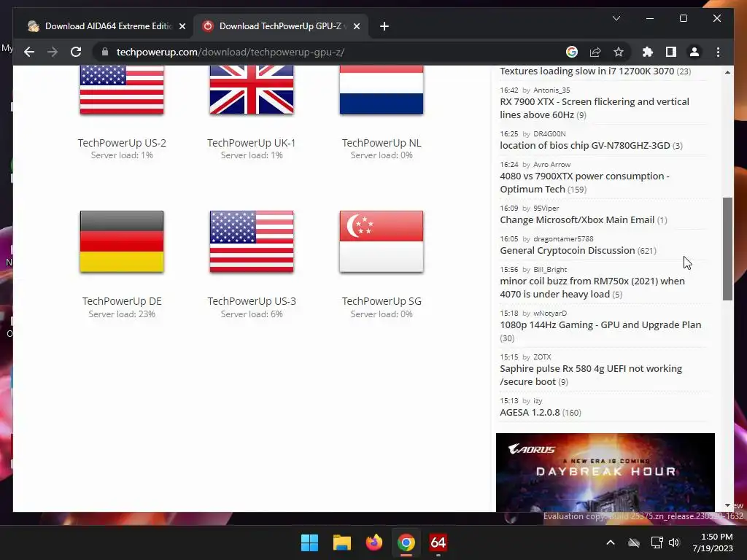
Task: Open 1080p 144Hz Gaming upgrade plan thread
Action: [x=600, y=324]
